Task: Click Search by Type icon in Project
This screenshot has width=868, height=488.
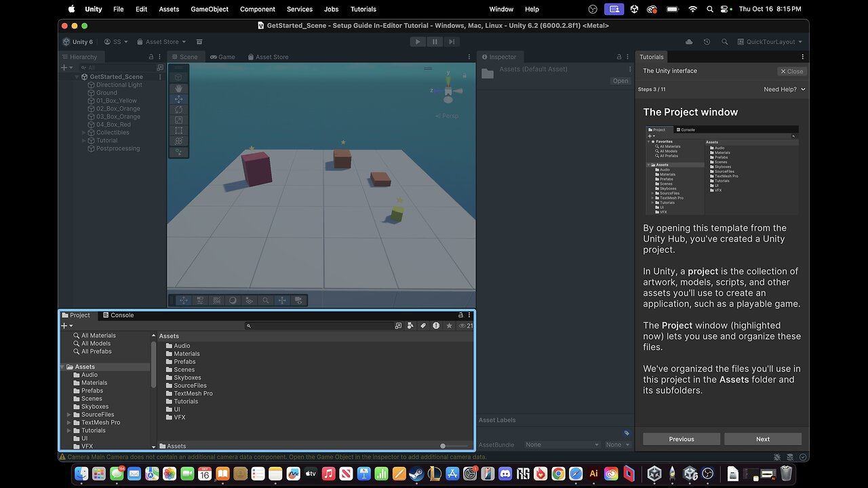Action: [x=410, y=326]
